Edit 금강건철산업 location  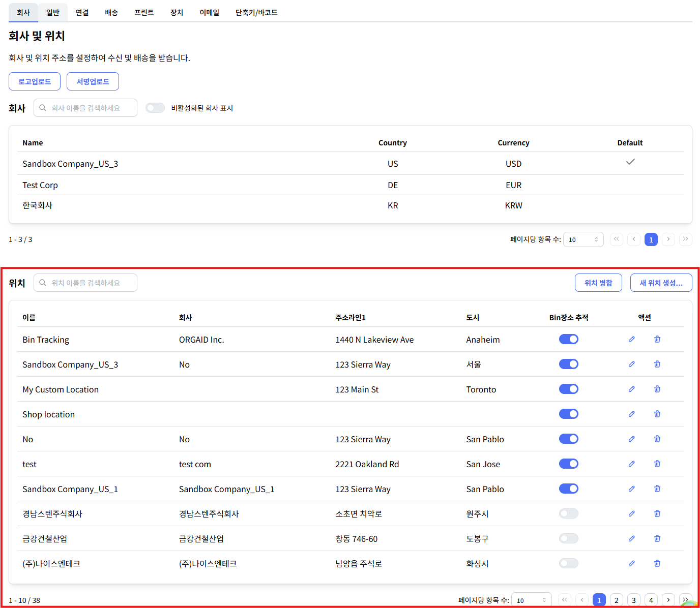pyautogui.click(x=631, y=538)
